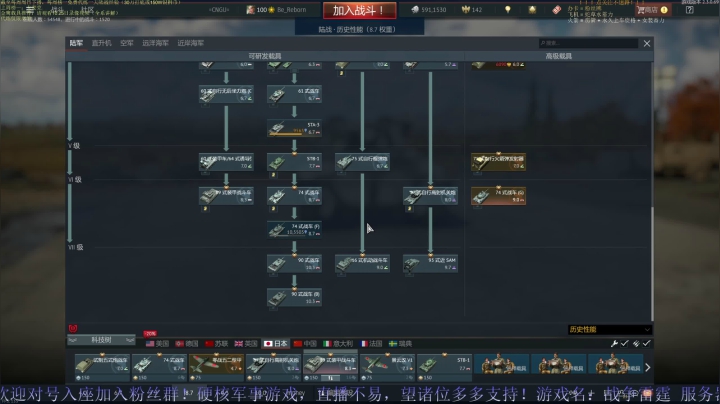This screenshot has height=404, width=720.
Task: Select the 景云改 V1 aircraft crew slot
Action: pyautogui.click(x=387, y=367)
